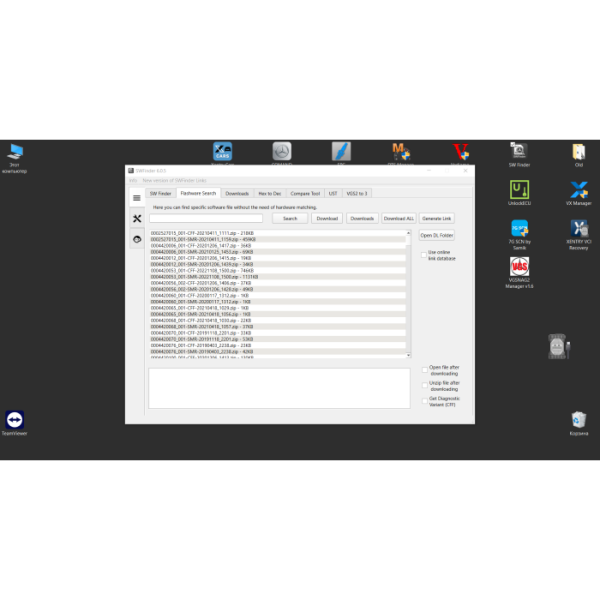Click the Open DL Folder button
This screenshot has width=600, height=600.
437,235
